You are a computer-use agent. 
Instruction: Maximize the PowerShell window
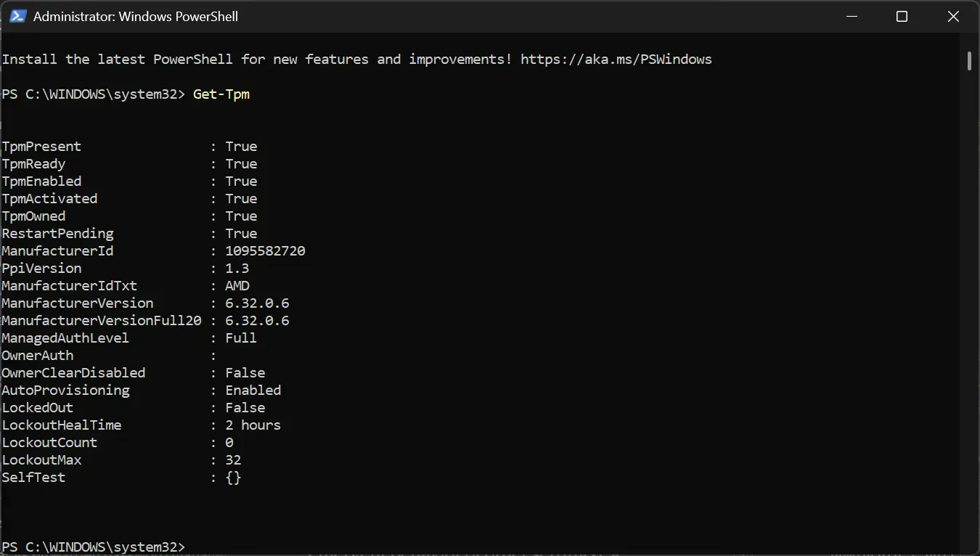902,16
